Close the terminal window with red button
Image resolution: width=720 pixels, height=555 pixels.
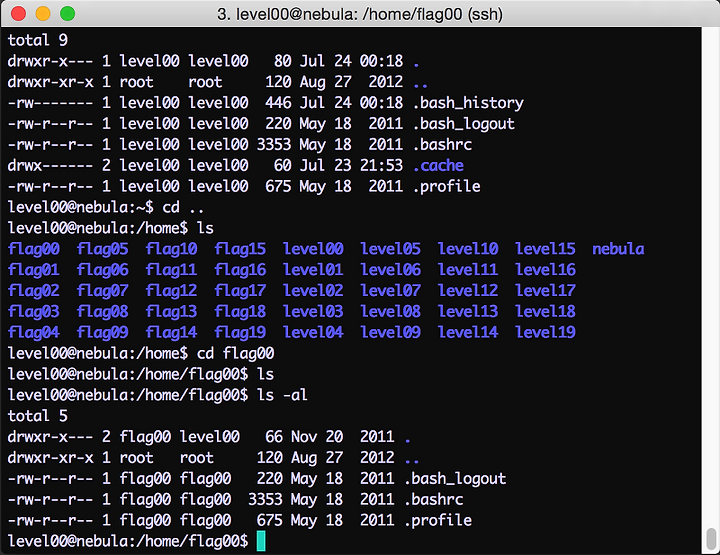pos(18,14)
